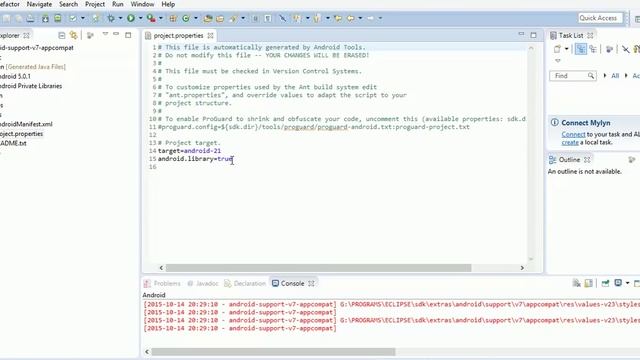This screenshot has width=640, height=360.
Task: Switch to the Problems tab
Action: point(162,283)
